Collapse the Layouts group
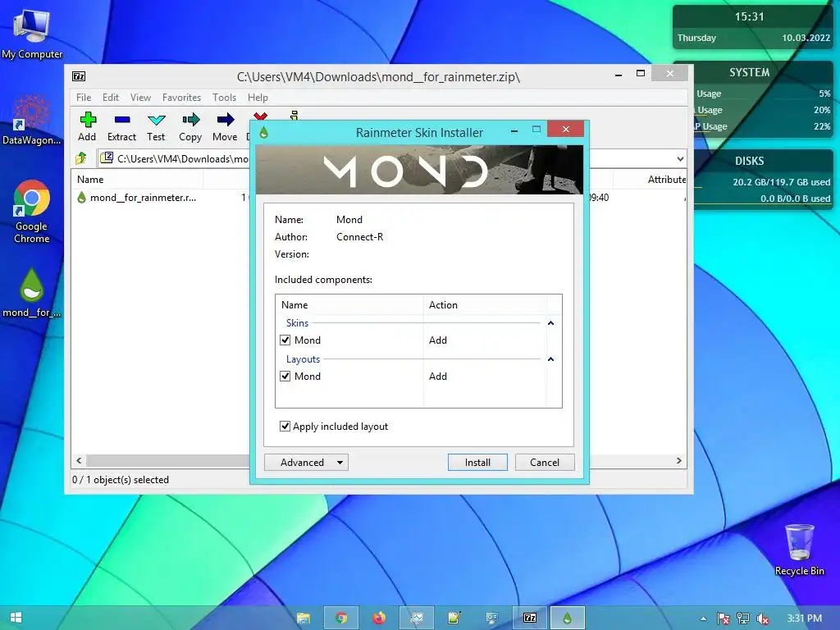The height and width of the screenshot is (630, 840). [x=550, y=359]
